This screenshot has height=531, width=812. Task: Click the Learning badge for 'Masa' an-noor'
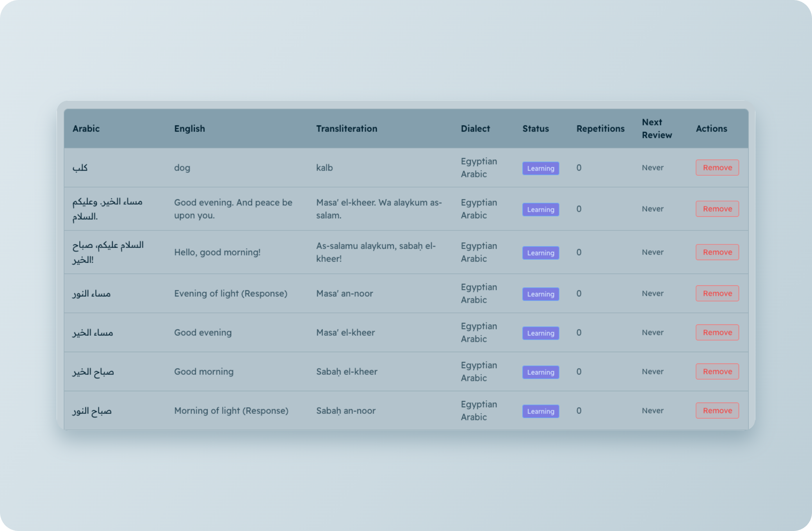click(541, 294)
